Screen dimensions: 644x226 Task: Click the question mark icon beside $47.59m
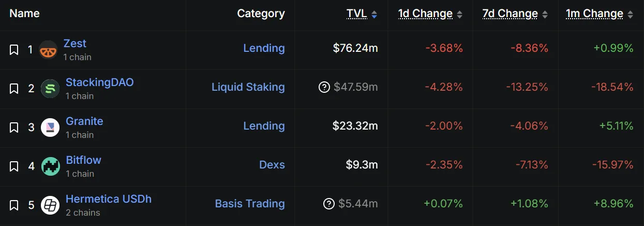tap(324, 87)
